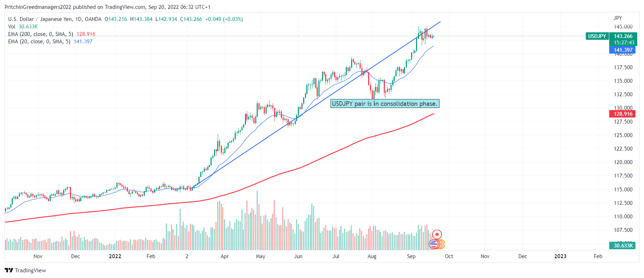
Task: Click the Japan flag economic event icon
Action: (x=437, y=234)
